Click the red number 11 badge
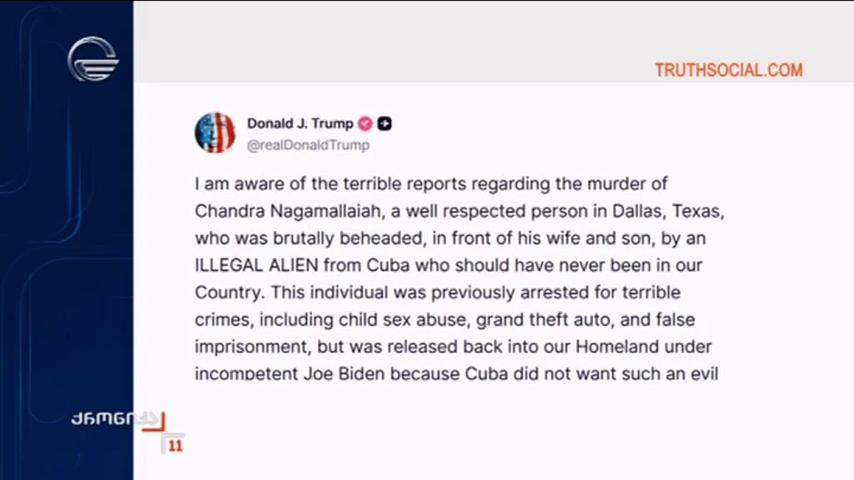 [x=175, y=446]
